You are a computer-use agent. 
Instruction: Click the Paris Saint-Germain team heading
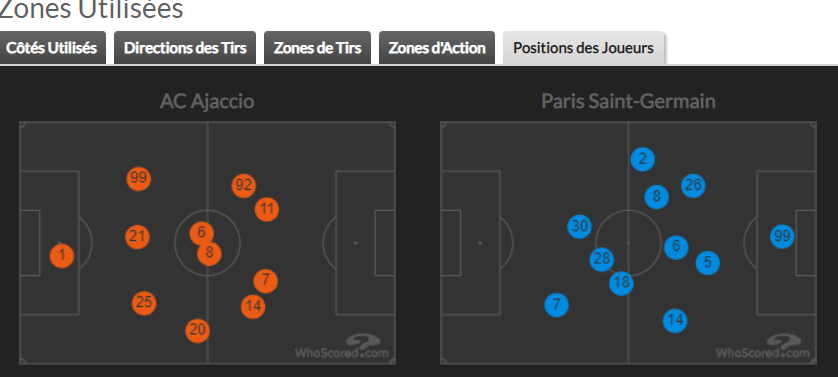click(x=628, y=101)
